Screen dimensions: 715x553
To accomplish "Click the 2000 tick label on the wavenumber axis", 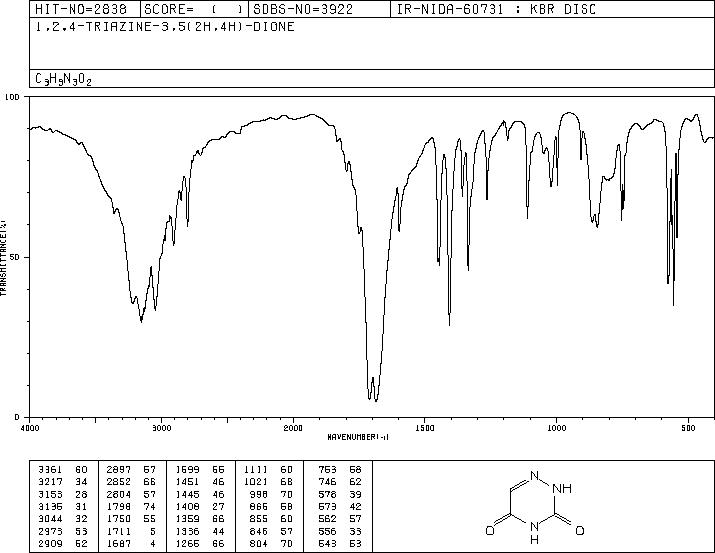I will [293, 428].
